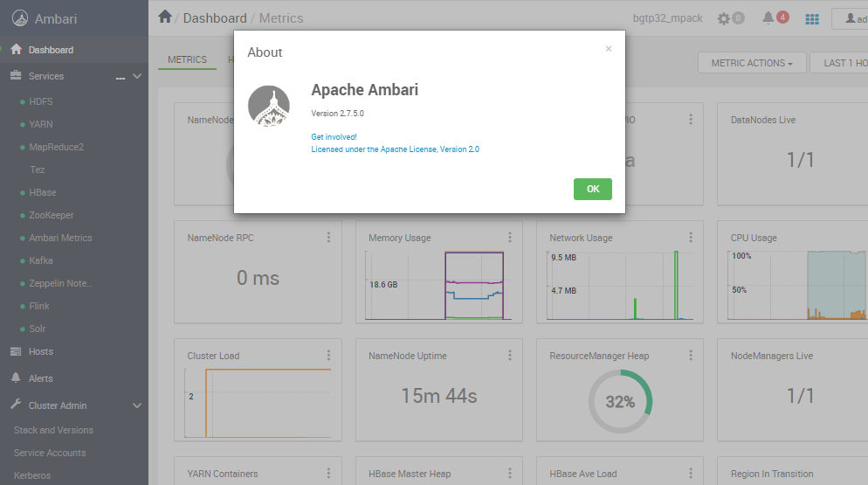Select the YARN service
Image resolution: width=868 pixels, height=485 pixels.
[40, 124]
